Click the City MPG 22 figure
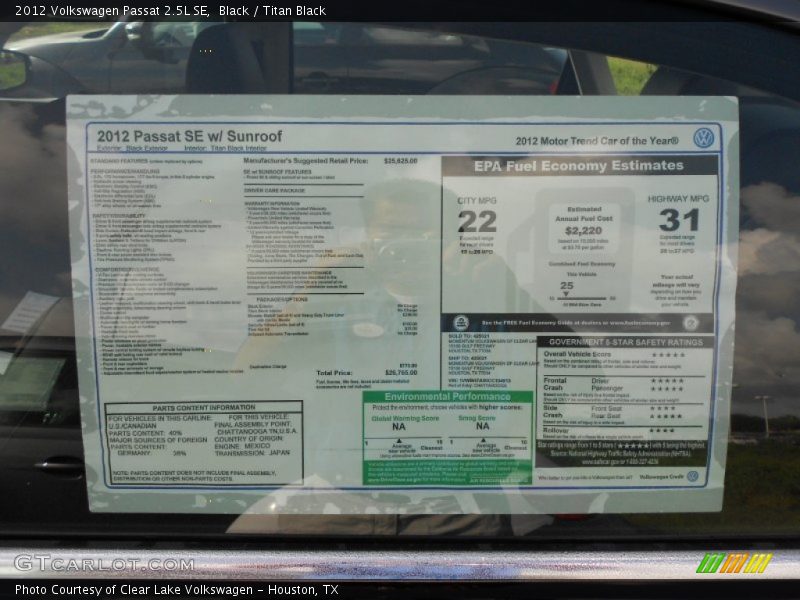800x600 pixels. point(477,221)
